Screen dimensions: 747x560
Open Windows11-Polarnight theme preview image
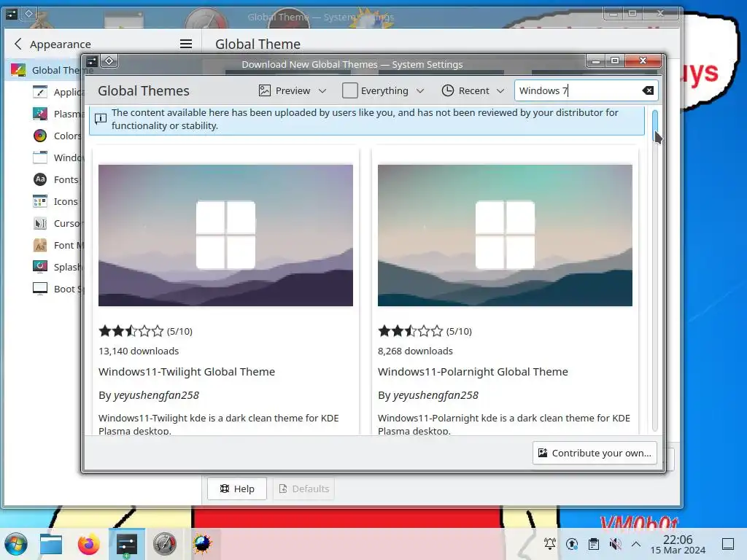point(505,236)
